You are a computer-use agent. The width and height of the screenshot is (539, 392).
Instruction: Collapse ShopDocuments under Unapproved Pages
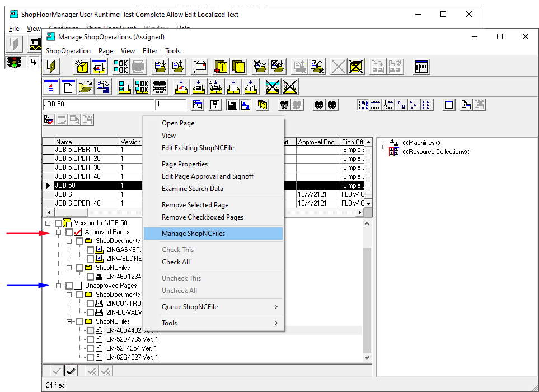click(x=69, y=295)
